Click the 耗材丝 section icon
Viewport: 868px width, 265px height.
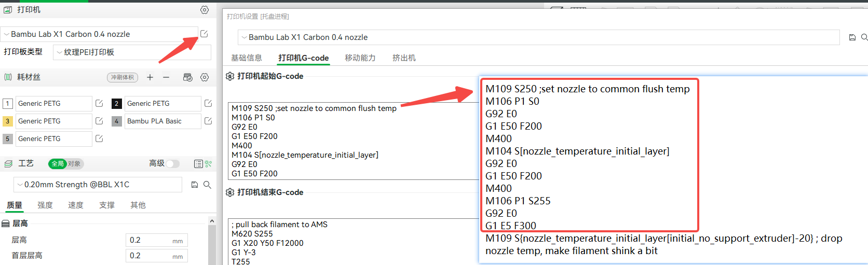[8, 77]
